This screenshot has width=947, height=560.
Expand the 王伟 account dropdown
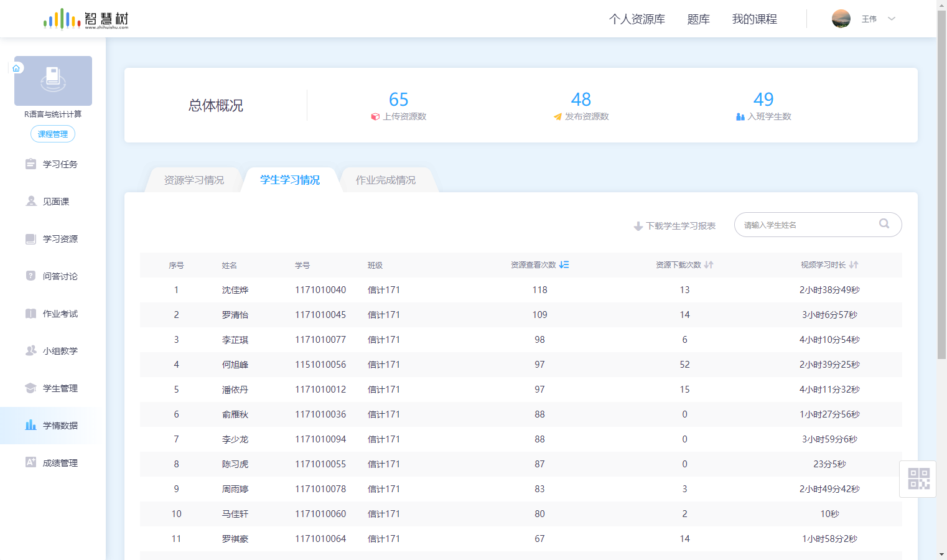tap(877, 19)
